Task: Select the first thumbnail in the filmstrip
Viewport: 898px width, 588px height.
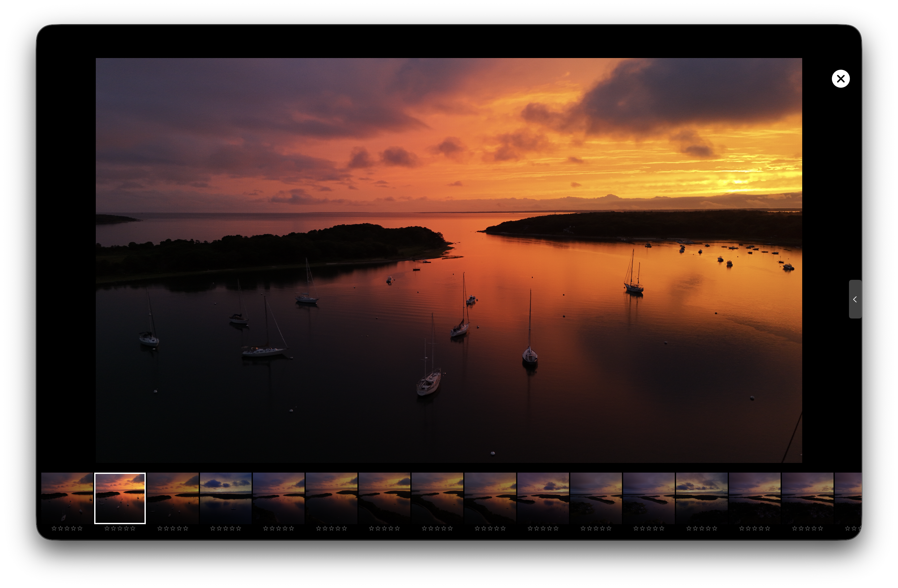Action: tap(67, 498)
